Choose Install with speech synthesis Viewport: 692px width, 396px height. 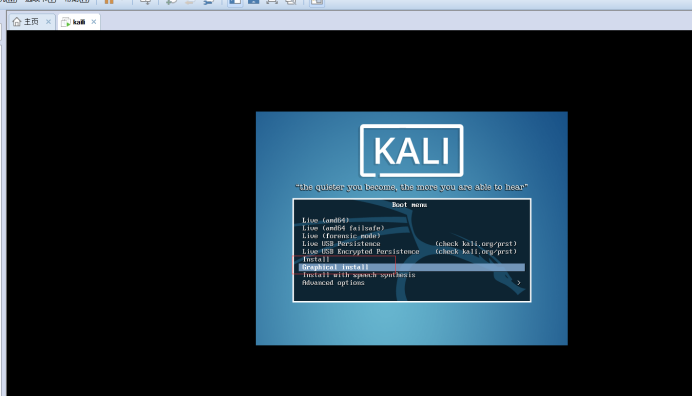coord(358,275)
